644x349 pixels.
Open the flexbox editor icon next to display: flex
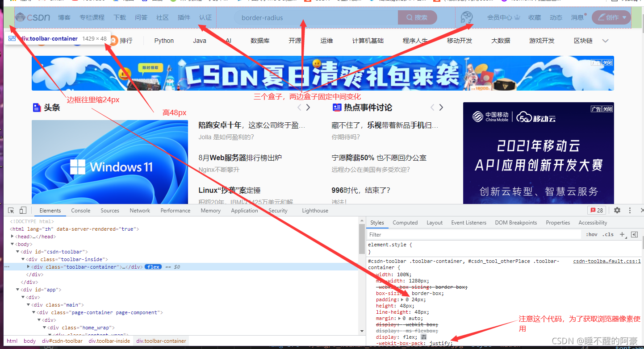pos(423,337)
